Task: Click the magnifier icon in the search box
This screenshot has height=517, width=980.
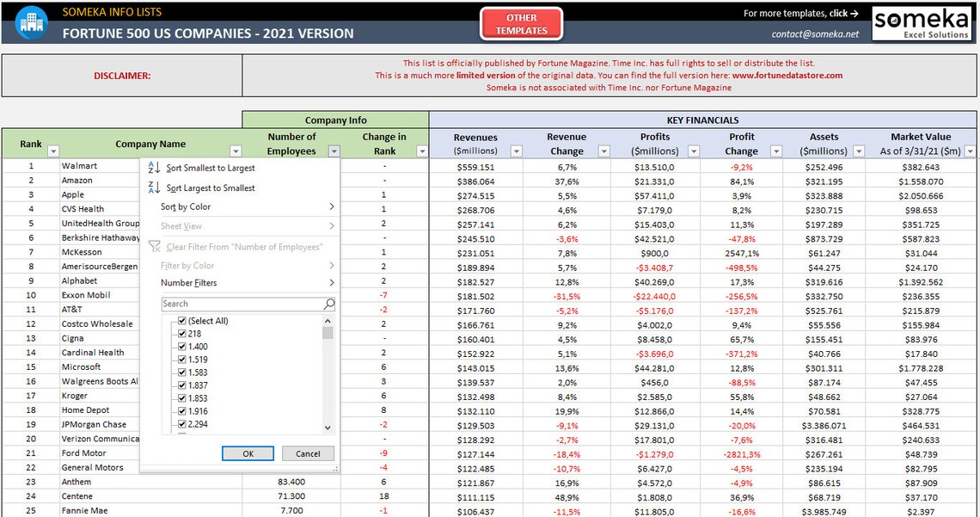Action: point(328,303)
